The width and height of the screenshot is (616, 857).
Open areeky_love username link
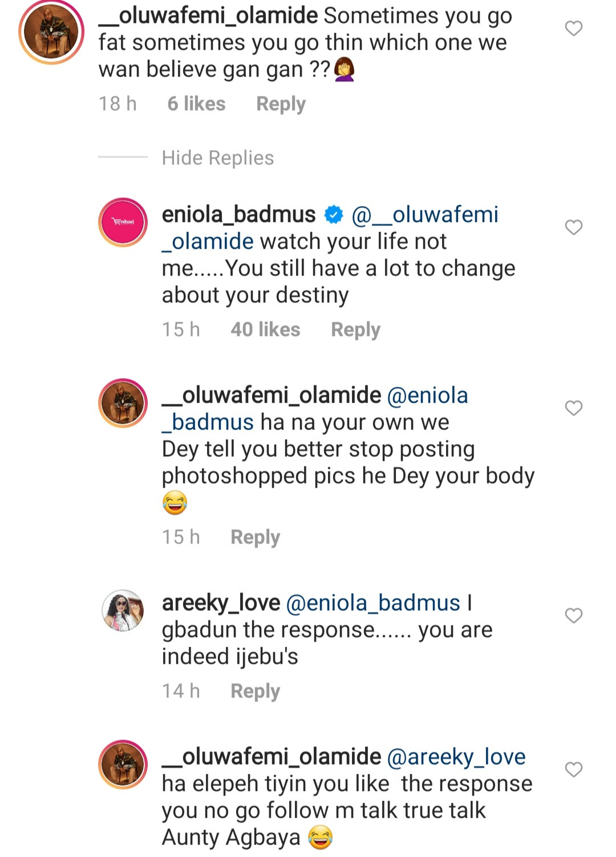221,603
